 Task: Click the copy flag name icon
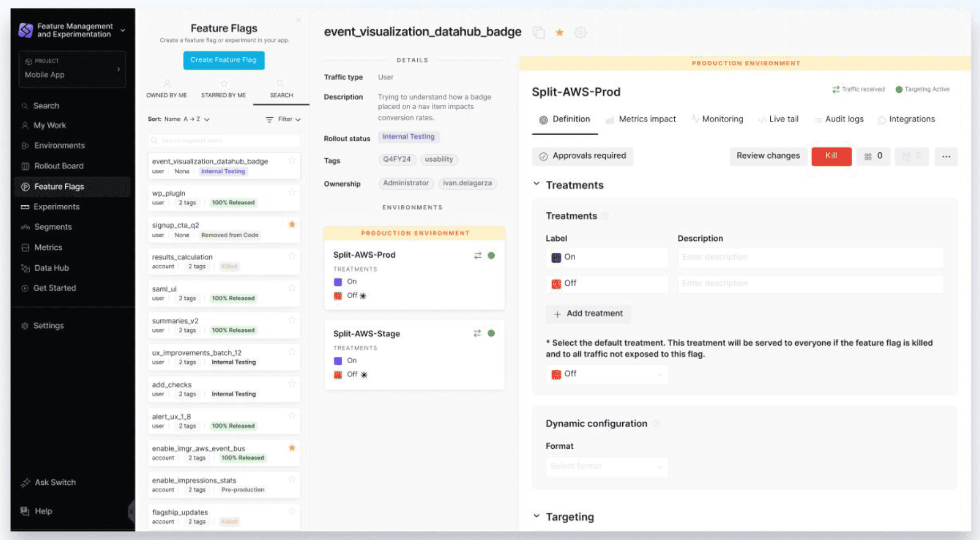[539, 32]
